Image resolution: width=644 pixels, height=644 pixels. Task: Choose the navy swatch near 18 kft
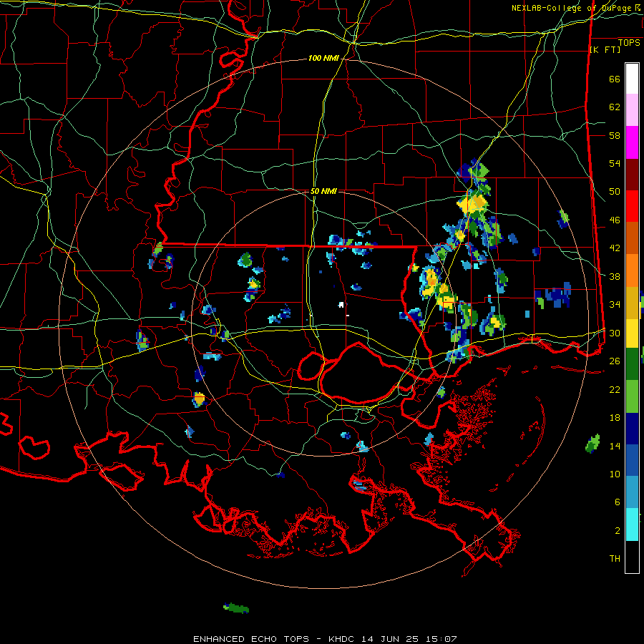(632, 429)
